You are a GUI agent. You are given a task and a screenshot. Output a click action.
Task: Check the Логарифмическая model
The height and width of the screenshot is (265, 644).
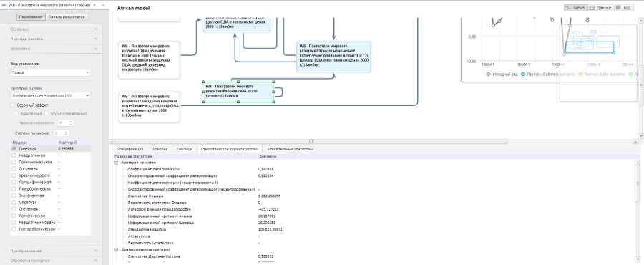14,182
